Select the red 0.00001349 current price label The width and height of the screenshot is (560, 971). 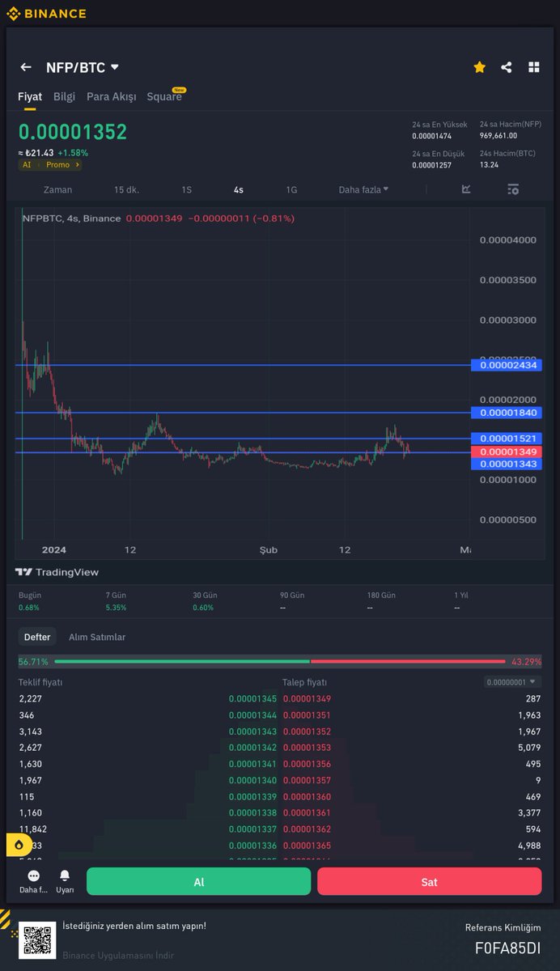[x=508, y=452]
